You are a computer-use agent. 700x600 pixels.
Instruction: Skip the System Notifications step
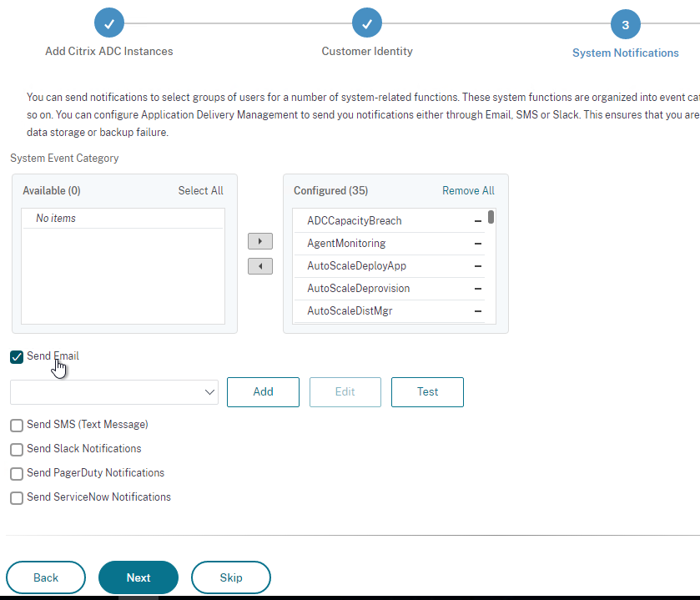click(x=231, y=577)
